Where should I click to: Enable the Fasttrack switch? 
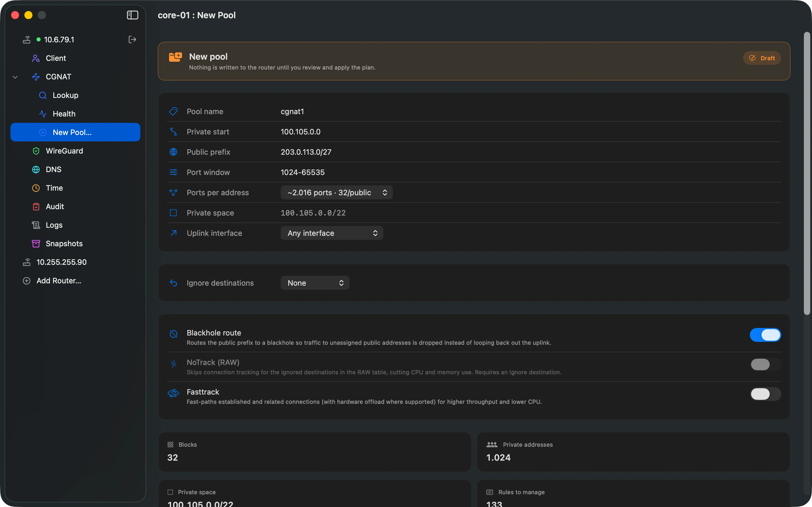pyautogui.click(x=765, y=394)
